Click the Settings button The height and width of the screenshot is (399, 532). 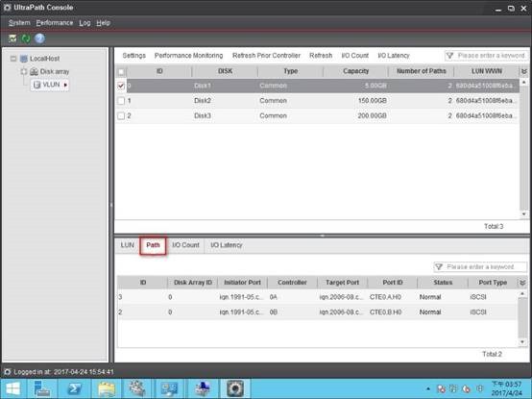134,56
